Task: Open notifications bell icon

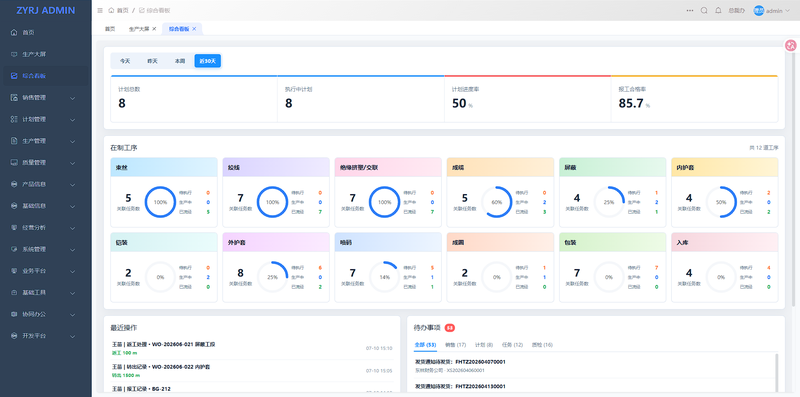Action: coord(718,10)
